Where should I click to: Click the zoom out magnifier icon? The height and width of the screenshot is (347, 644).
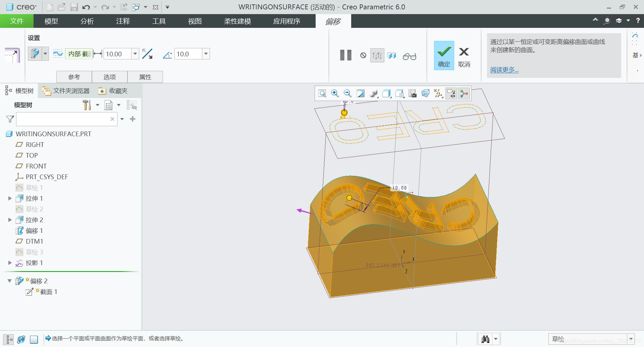coord(347,93)
